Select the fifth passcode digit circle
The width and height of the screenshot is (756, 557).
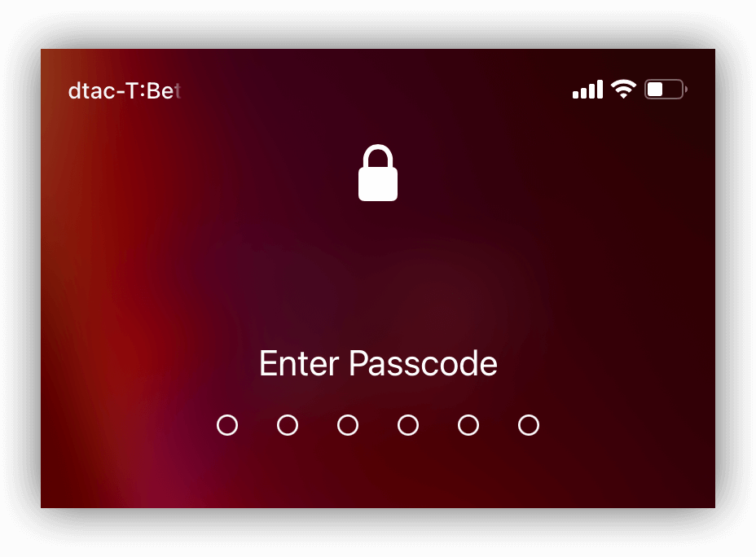pyautogui.click(x=468, y=425)
